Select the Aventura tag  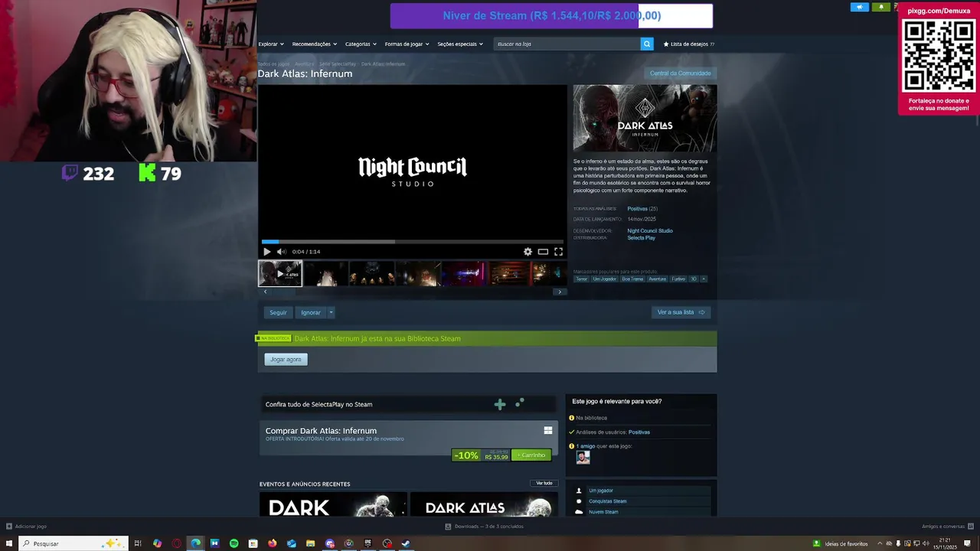click(x=658, y=279)
